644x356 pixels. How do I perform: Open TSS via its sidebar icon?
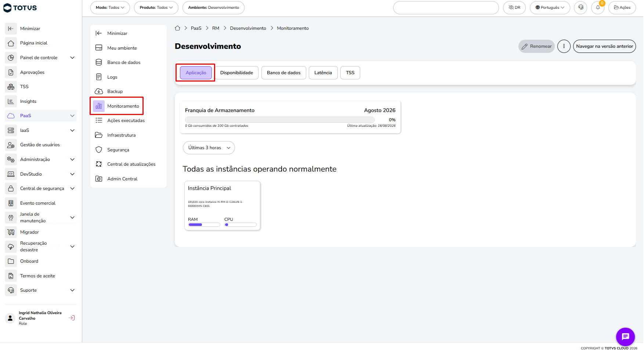pos(11,87)
